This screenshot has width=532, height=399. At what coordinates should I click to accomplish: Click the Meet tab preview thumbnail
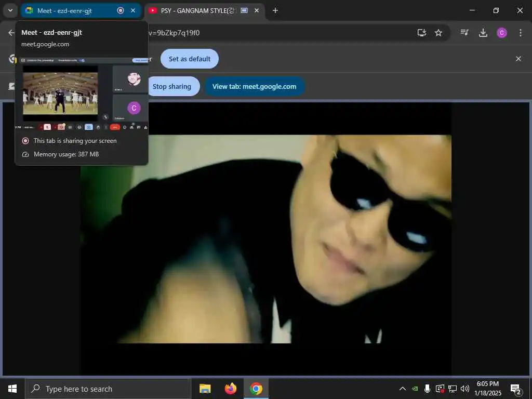click(x=82, y=94)
